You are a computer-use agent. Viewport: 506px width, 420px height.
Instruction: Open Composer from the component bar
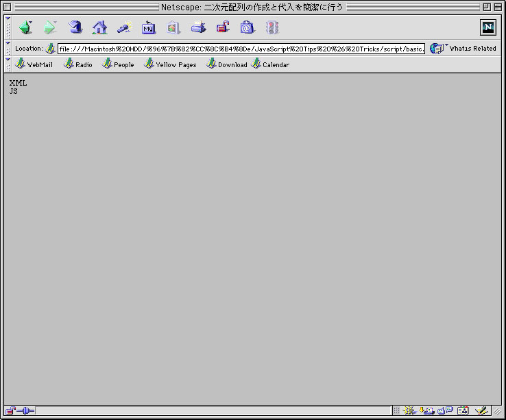tap(481, 410)
